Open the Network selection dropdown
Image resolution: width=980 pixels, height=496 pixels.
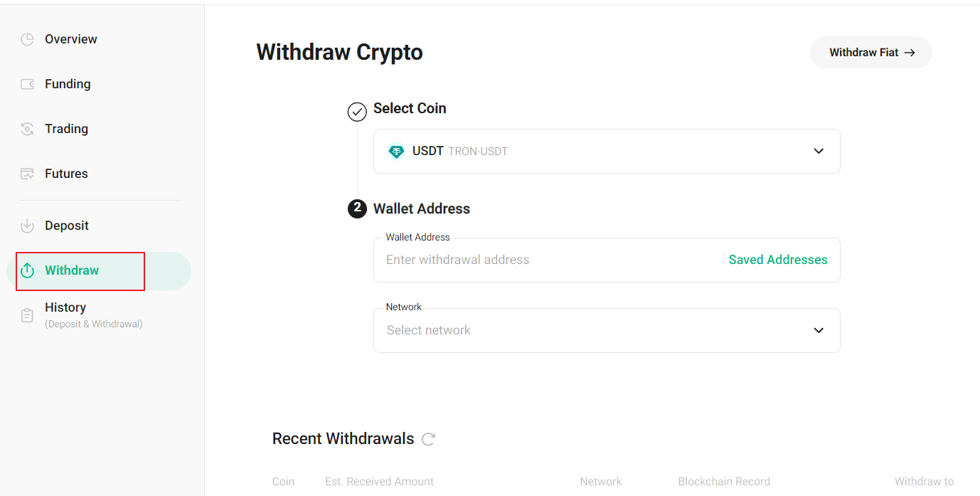click(x=607, y=330)
